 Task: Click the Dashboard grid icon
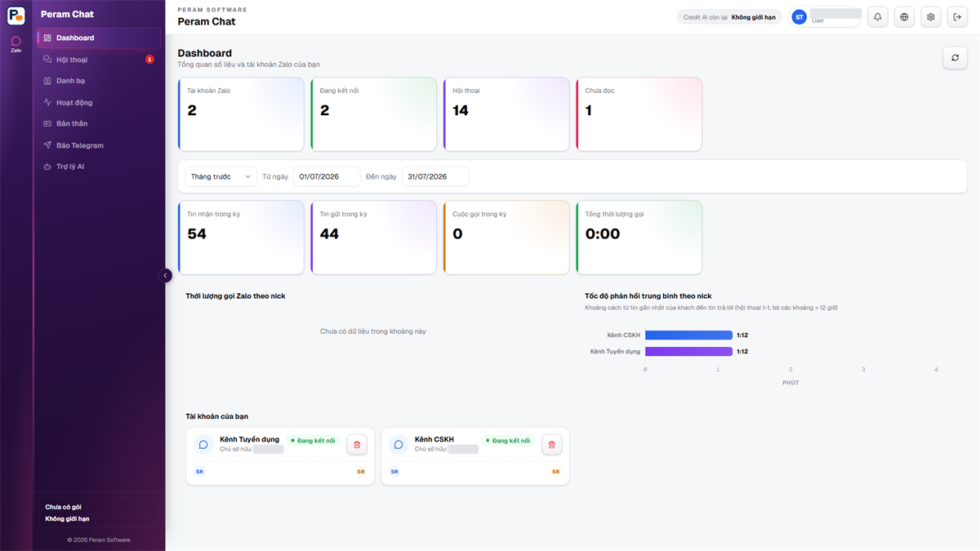click(x=47, y=38)
